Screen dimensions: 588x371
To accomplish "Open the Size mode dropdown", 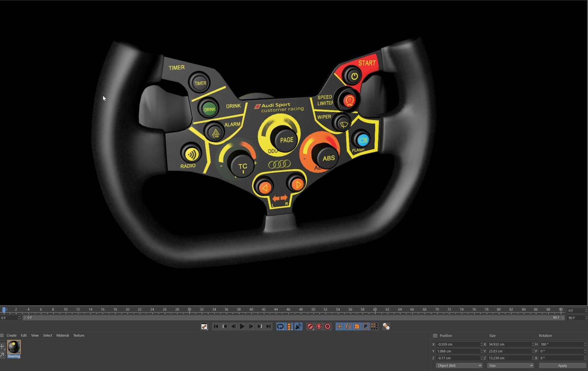I will coord(510,366).
